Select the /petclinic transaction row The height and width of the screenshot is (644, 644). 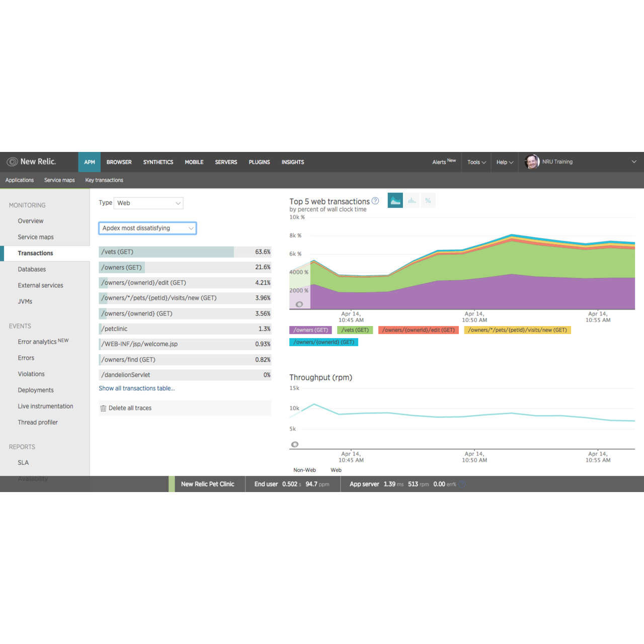click(185, 329)
